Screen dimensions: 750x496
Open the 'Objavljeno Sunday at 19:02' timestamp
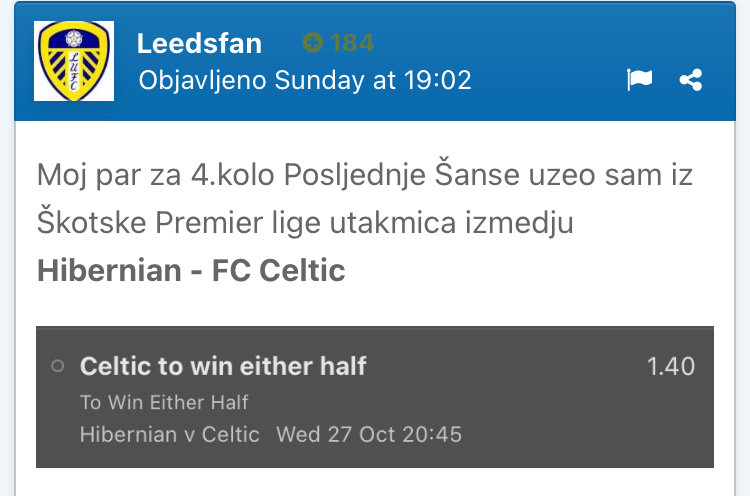pos(304,80)
